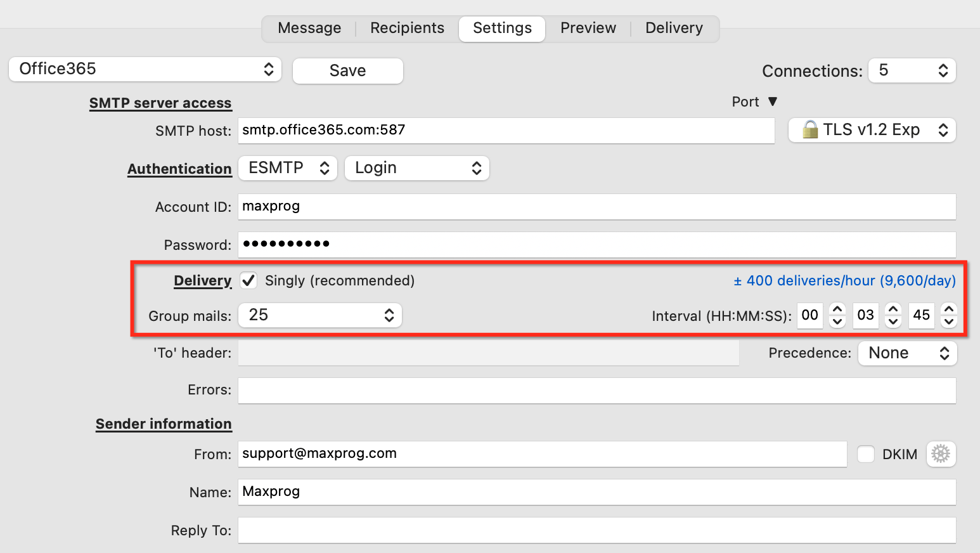The image size is (980, 553).
Task: Click the 'To' header field
Action: tap(489, 353)
